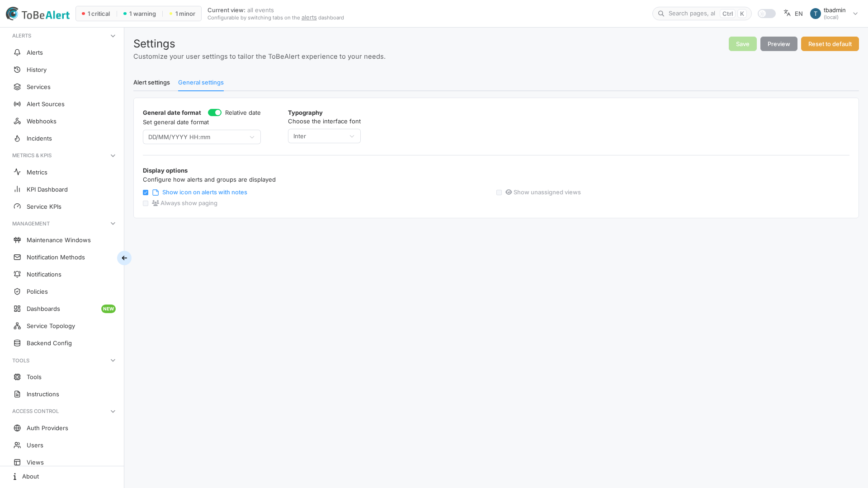
Task: Expand the tbadmin user menu chevron
Action: click(x=855, y=14)
